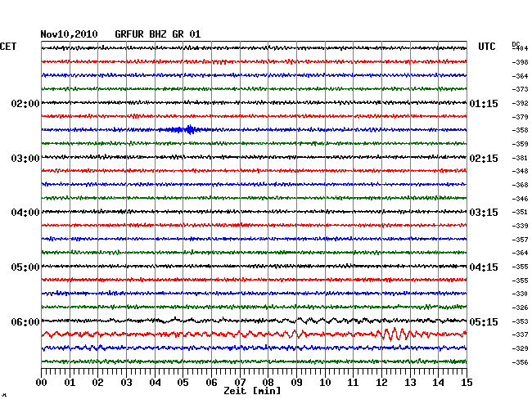Click the 01 minute axis tick label

[70, 383]
